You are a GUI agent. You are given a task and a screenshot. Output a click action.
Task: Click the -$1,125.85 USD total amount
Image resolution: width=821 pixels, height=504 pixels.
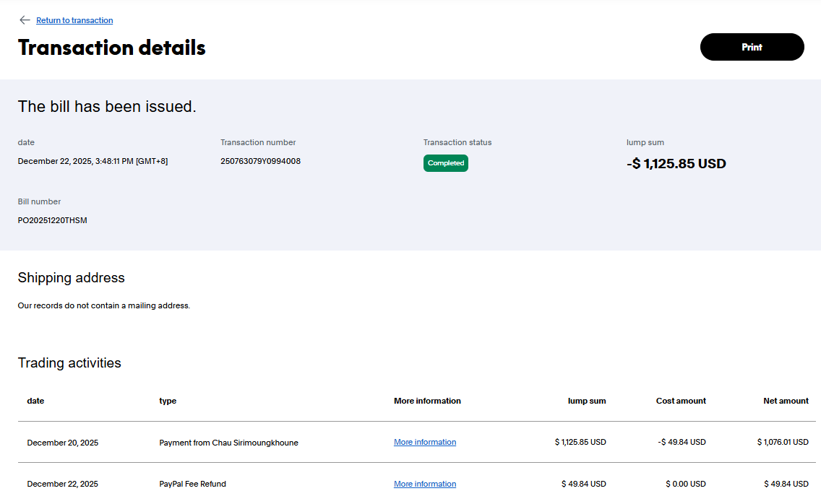[676, 164]
